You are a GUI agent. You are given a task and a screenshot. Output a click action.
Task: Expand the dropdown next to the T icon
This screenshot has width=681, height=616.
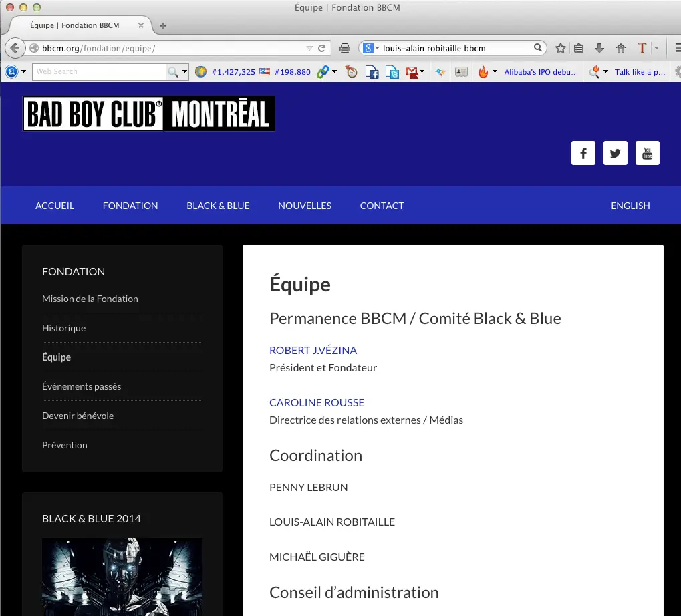coord(656,48)
